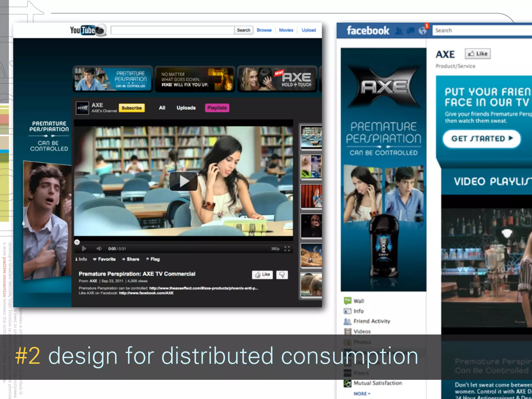Open Friend Activity on Facebook page
The width and height of the screenshot is (532, 399).
[x=367, y=321]
